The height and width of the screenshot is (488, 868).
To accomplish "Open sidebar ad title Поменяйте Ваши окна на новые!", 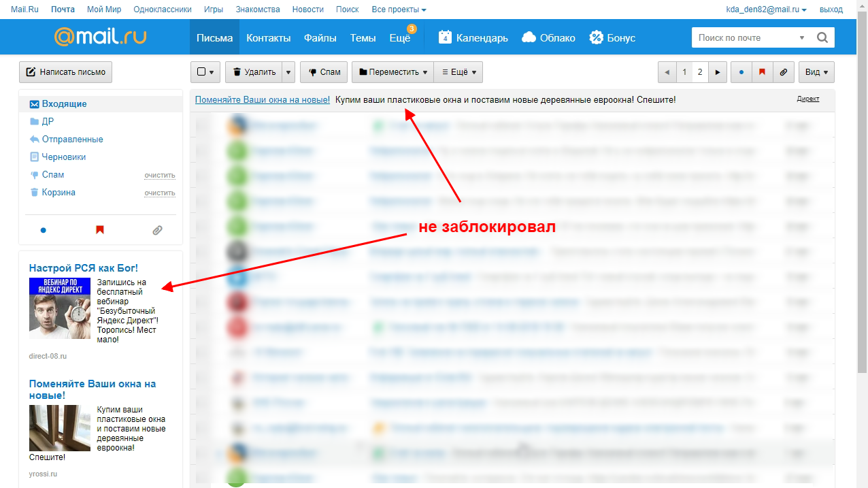I will point(93,389).
